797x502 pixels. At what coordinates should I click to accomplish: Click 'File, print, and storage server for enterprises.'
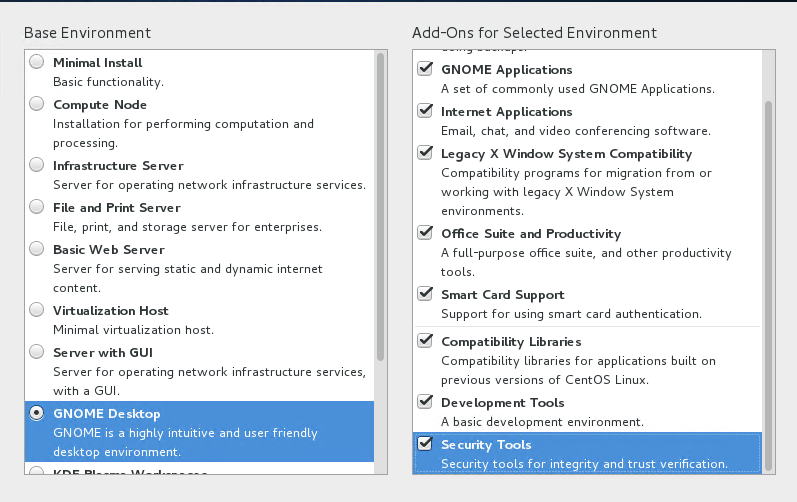[188, 227]
